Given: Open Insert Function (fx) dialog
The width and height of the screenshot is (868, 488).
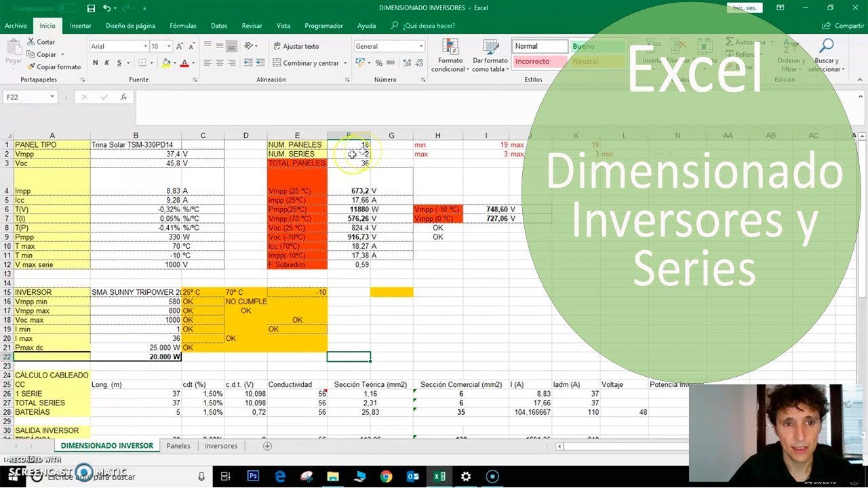Looking at the screenshot, I should [123, 97].
